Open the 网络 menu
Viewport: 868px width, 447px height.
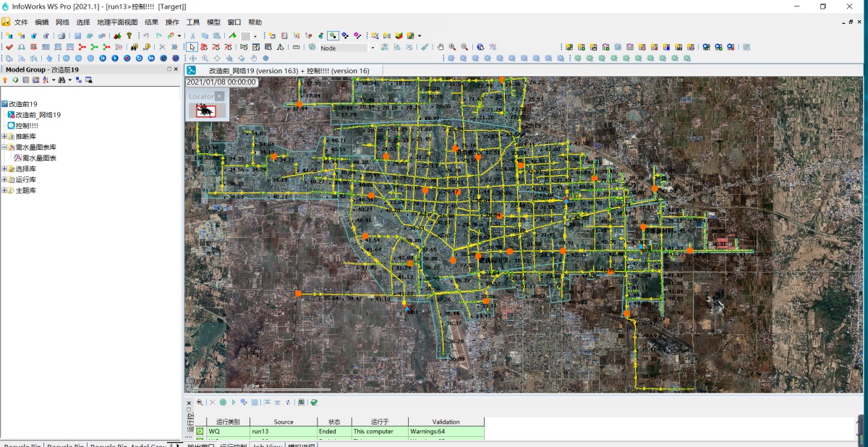coord(63,22)
